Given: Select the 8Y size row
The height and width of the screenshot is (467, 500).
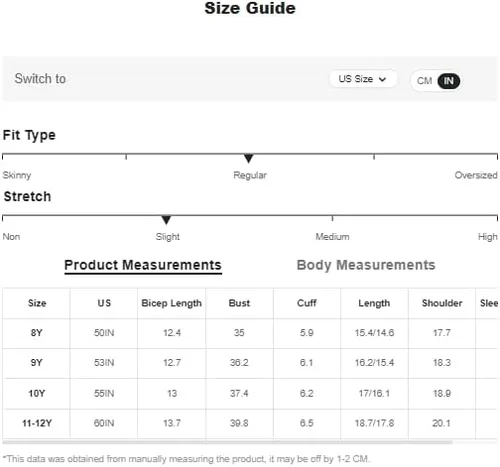Looking at the screenshot, I should (x=250, y=333).
